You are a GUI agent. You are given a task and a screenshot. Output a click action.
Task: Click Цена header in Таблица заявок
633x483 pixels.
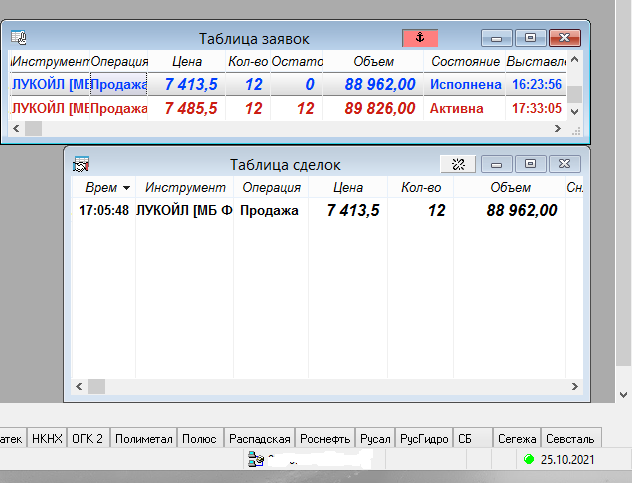187,61
